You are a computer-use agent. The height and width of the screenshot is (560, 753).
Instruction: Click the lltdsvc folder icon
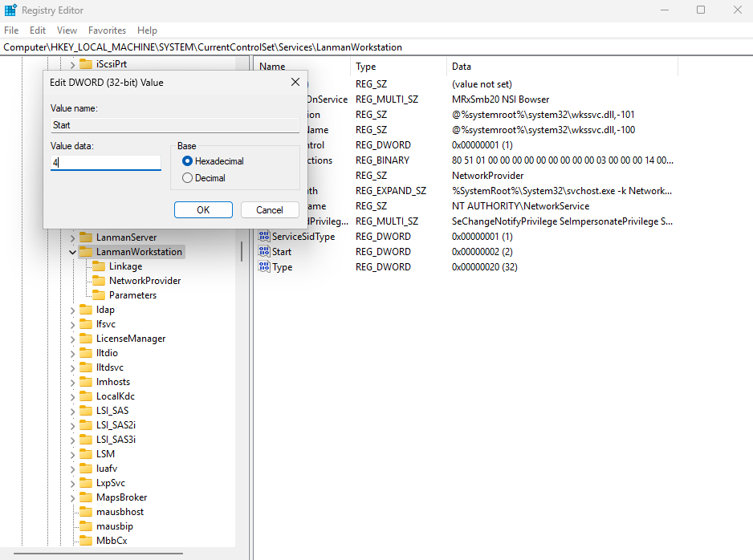(x=86, y=367)
